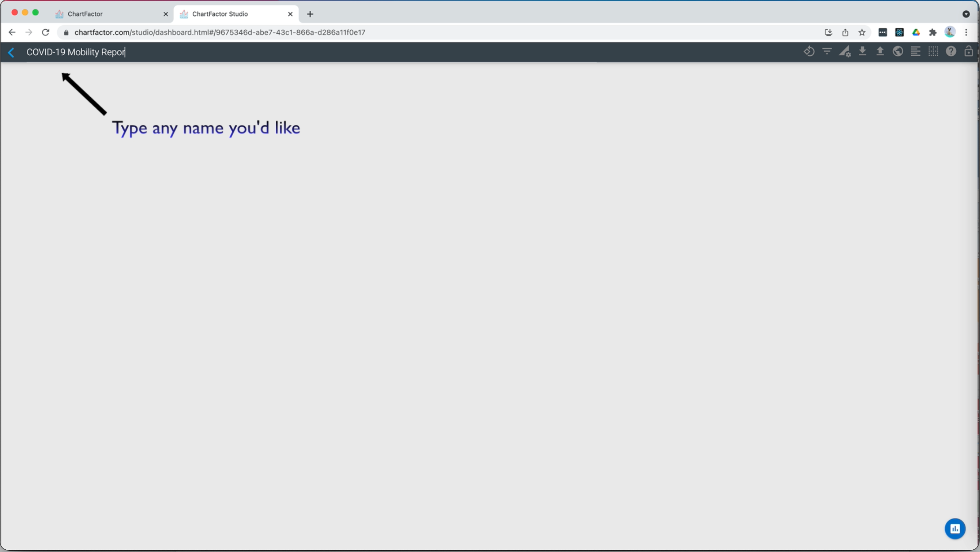Open the help question mark icon

[951, 52]
